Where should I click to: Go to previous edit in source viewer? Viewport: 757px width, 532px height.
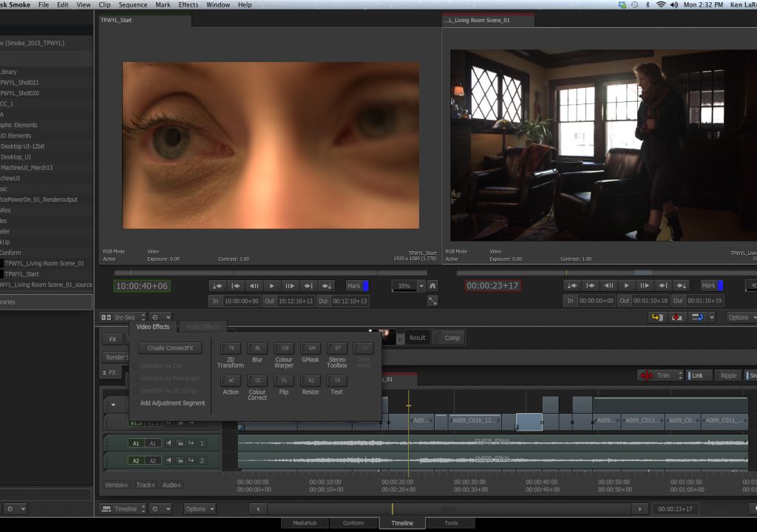click(236, 286)
